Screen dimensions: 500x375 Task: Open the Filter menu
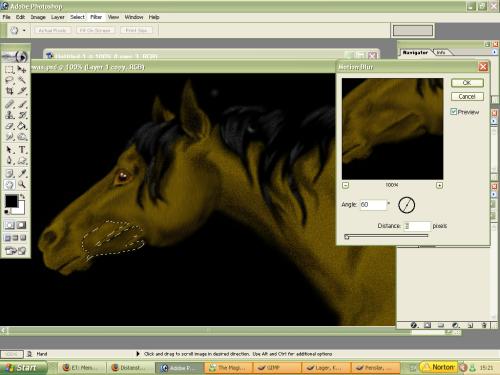point(96,17)
